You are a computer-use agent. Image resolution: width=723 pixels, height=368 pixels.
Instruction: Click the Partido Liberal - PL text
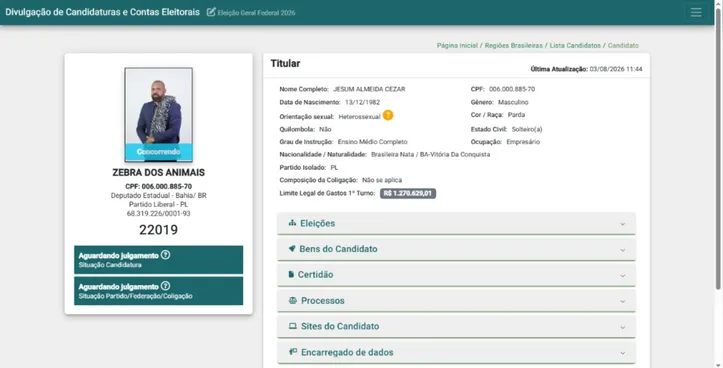(159, 204)
